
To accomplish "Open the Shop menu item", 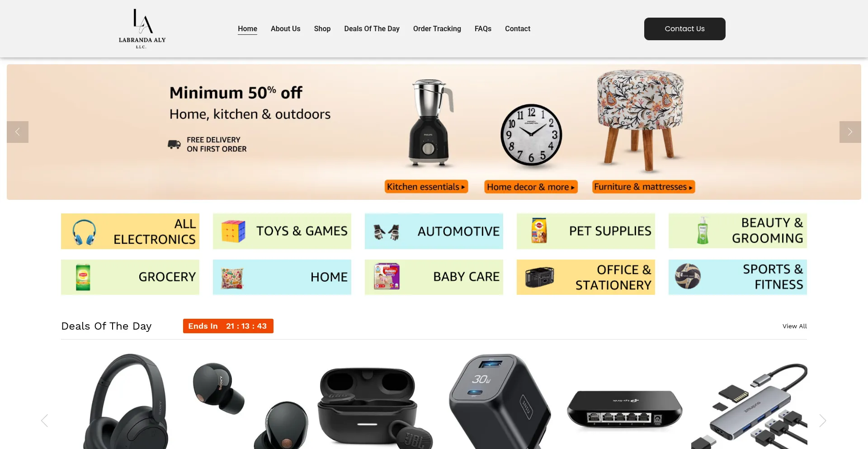I will [x=322, y=28].
